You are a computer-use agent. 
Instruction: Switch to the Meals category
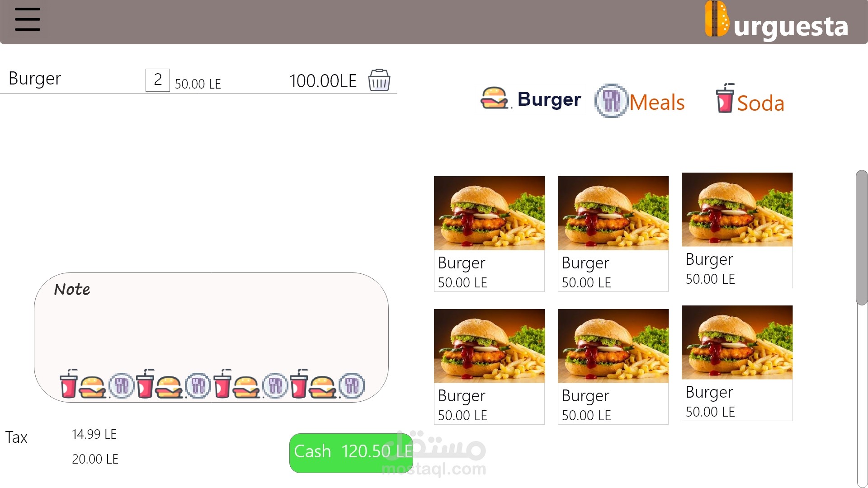(657, 103)
